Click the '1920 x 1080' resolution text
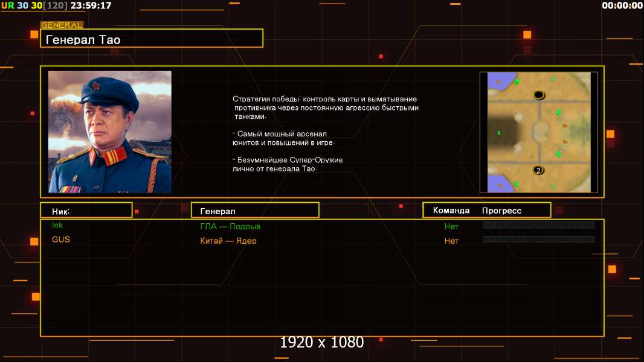The image size is (644, 362). 322,342
